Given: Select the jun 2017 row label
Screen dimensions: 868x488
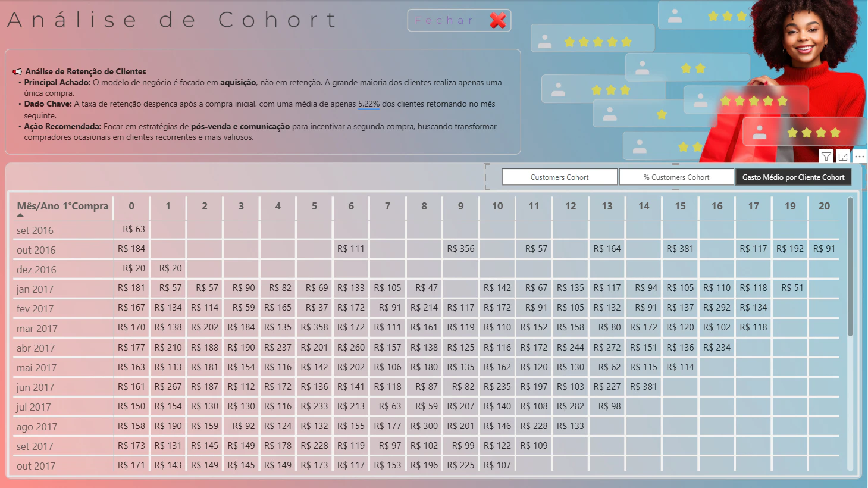Looking at the screenshot, I should 35,387.
